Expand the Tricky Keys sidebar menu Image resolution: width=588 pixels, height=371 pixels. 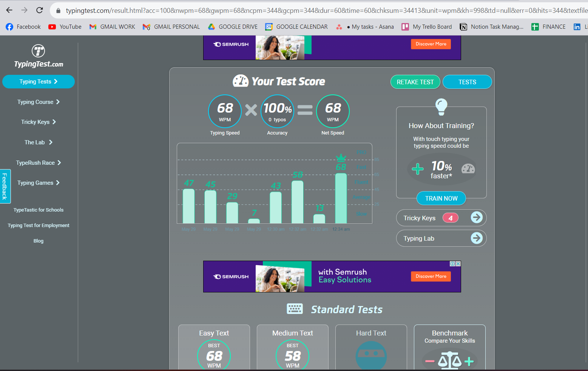[39, 122]
